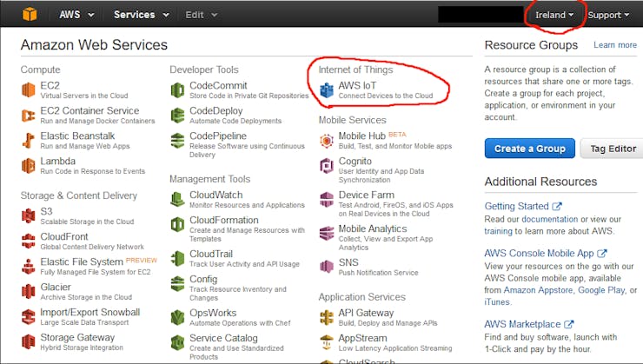Viewport: 643px width, 364px height.
Task: Click the Cognito service name
Action: click(355, 161)
